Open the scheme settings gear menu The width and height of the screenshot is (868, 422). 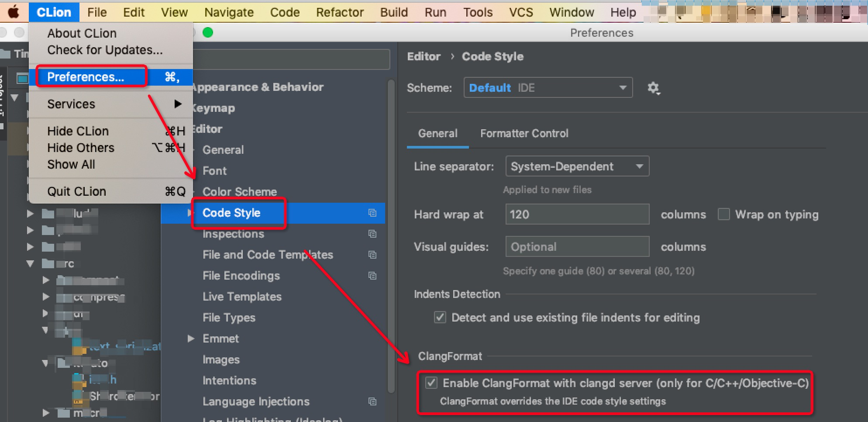click(654, 88)
